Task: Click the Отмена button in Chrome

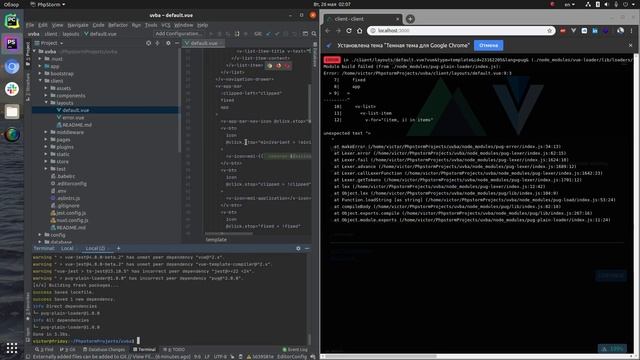Action: (489, 45)
